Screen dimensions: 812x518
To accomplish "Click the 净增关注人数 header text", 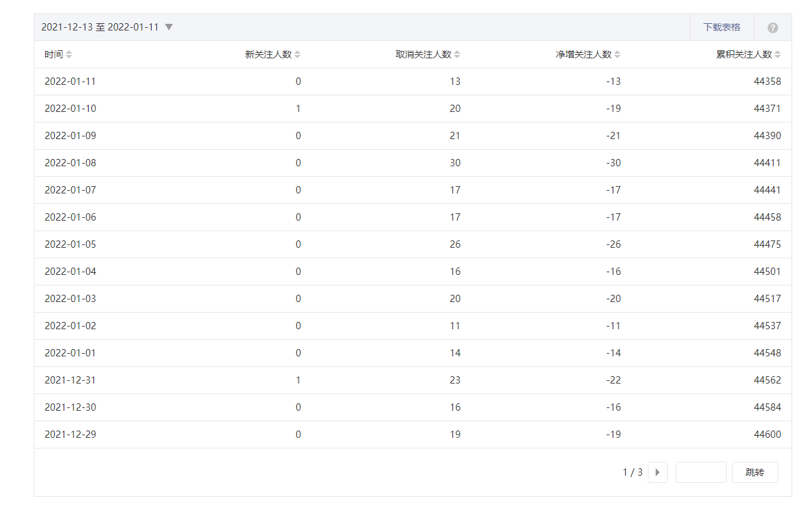I will [x=584, y=54].
